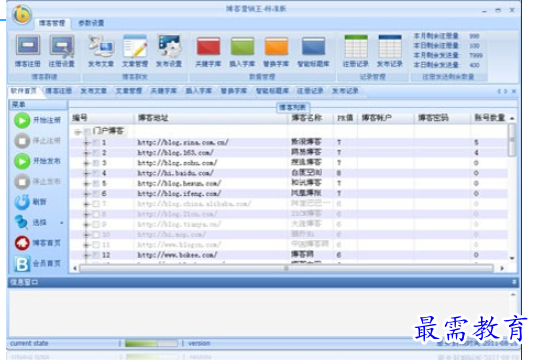Viewport: 536px width, 360px height.
Task: Show the next document tabs with the right arrow
Action: click(x=506, y=91)
